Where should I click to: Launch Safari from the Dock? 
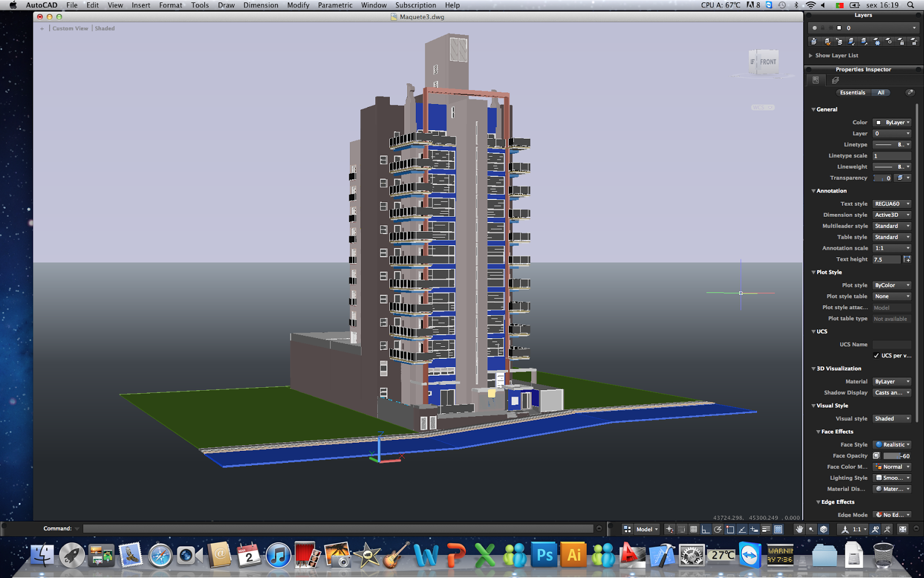(x=160, y=556)
